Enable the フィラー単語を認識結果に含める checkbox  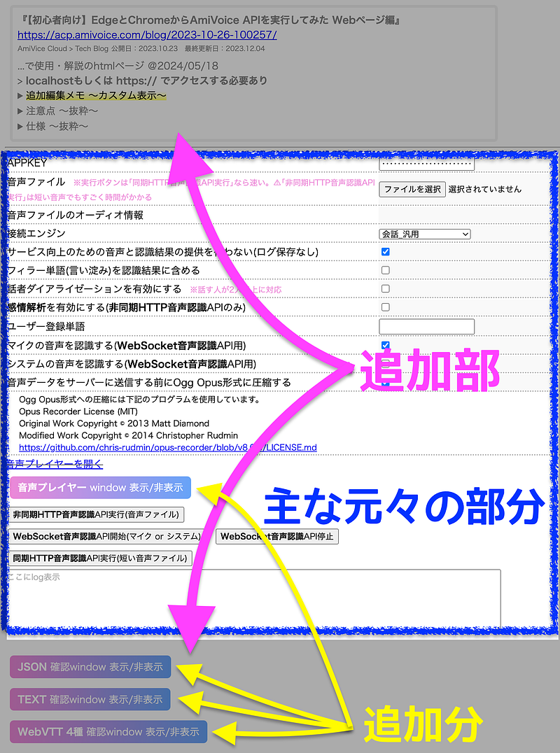[384, 269]
